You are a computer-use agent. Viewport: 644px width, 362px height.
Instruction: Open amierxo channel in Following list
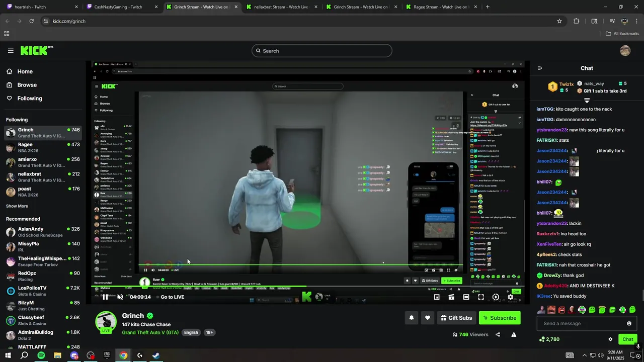tap(43, 162)
